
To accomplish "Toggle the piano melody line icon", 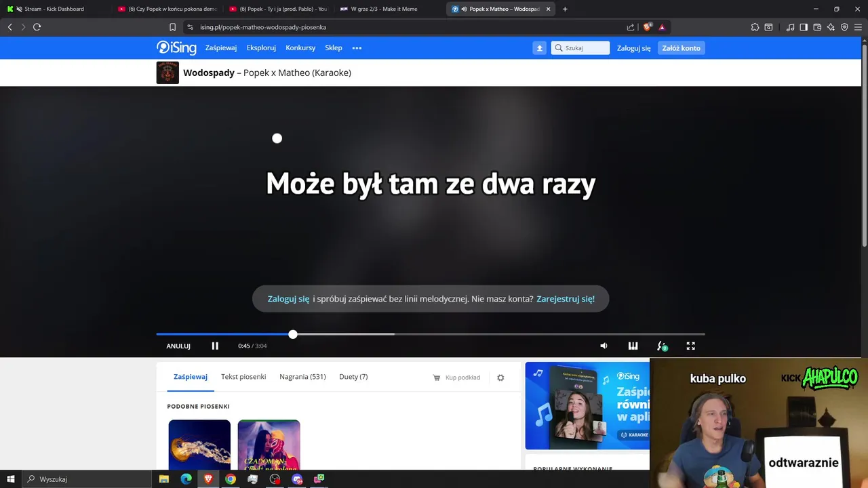I will [633, 346].
